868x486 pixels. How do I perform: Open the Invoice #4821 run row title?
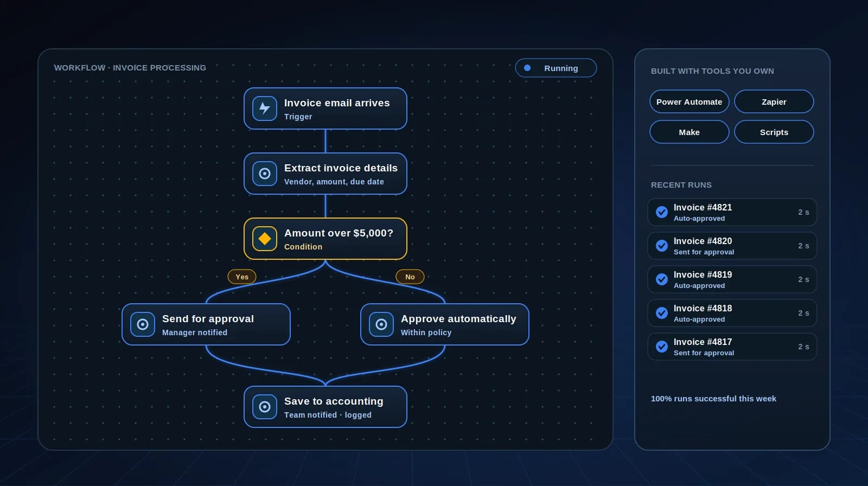click(703, 207)
